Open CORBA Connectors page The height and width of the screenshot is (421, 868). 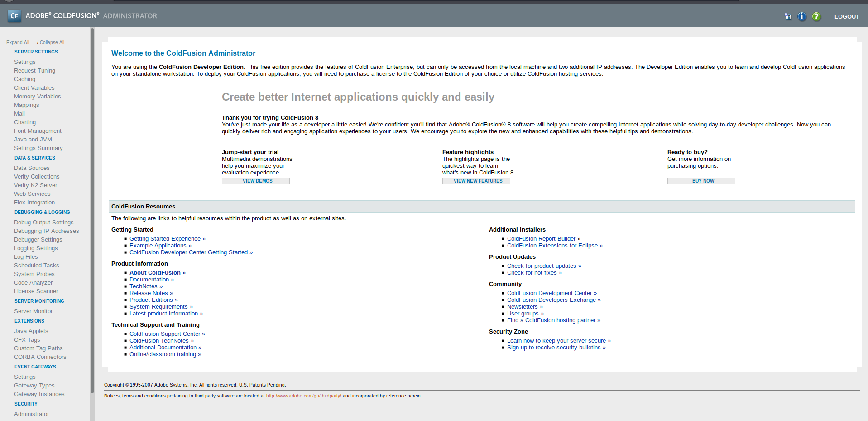(40, 357)
